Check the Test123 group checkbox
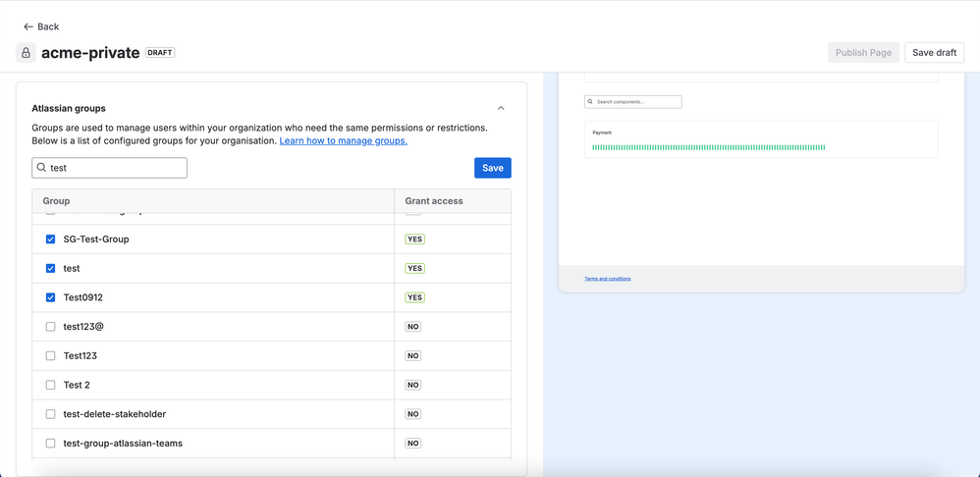The height and width of the screenshot is (477, 980). [51, 356]
